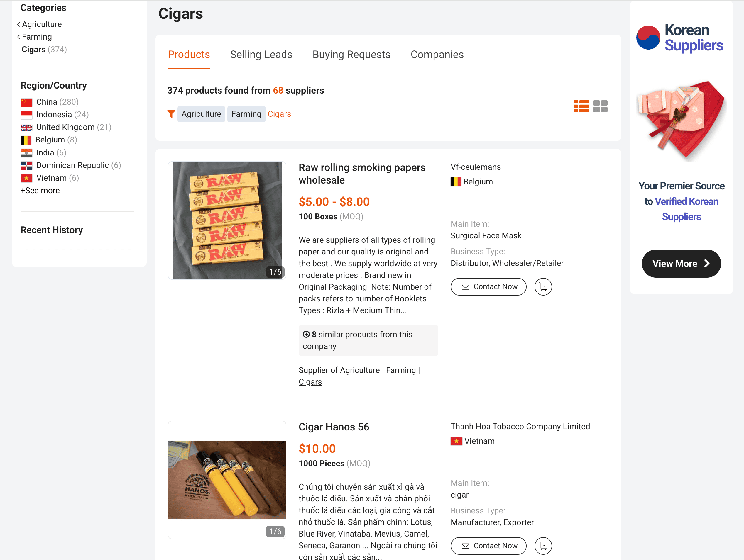Switch to the Companies tab

pos(437,55)
